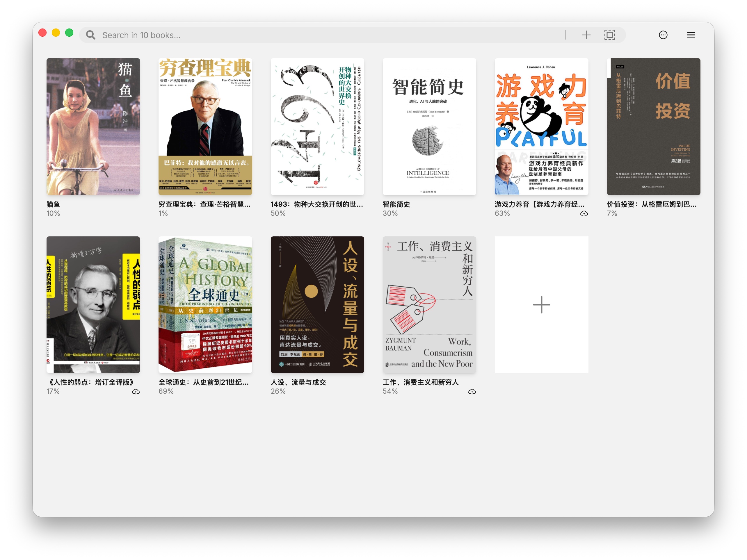Viewport: 747px width, 560px height.
Task: Minimize the window with yellow button
Action: (56, 33)
